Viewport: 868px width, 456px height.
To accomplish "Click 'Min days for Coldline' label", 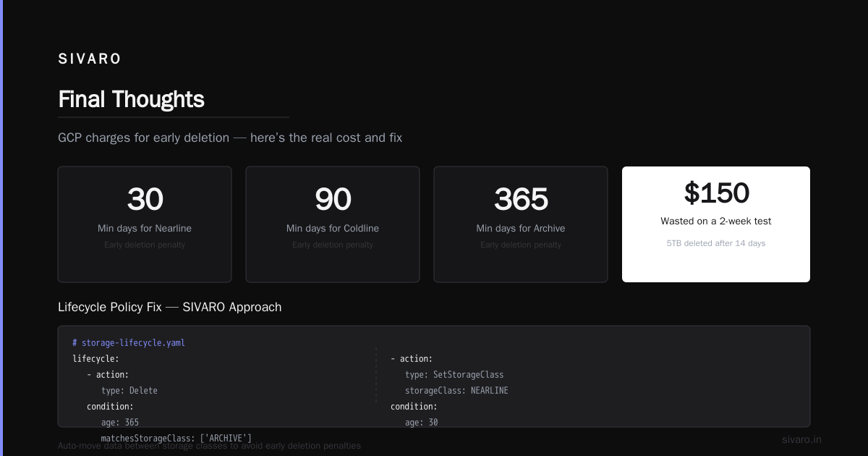I will [333, 228].
